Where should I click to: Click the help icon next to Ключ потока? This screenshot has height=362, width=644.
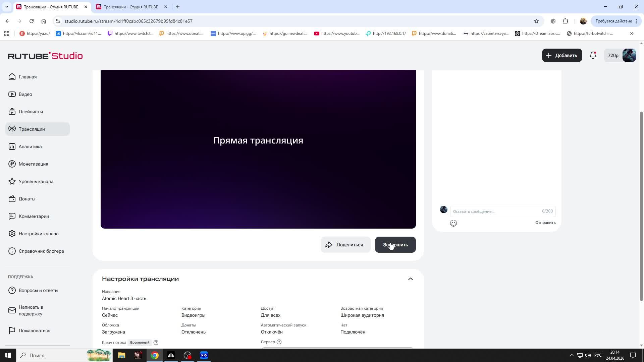pos(156,342)
